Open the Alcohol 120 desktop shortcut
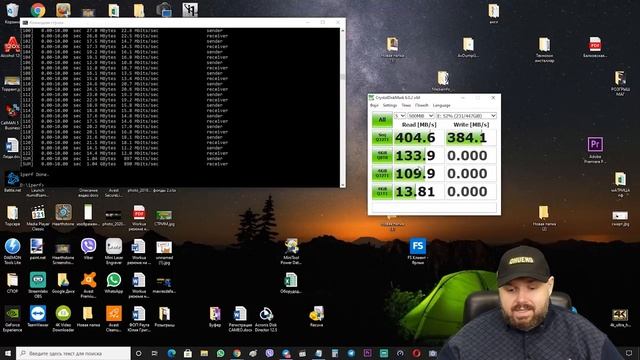640x360 pixels. coord(11,47)
